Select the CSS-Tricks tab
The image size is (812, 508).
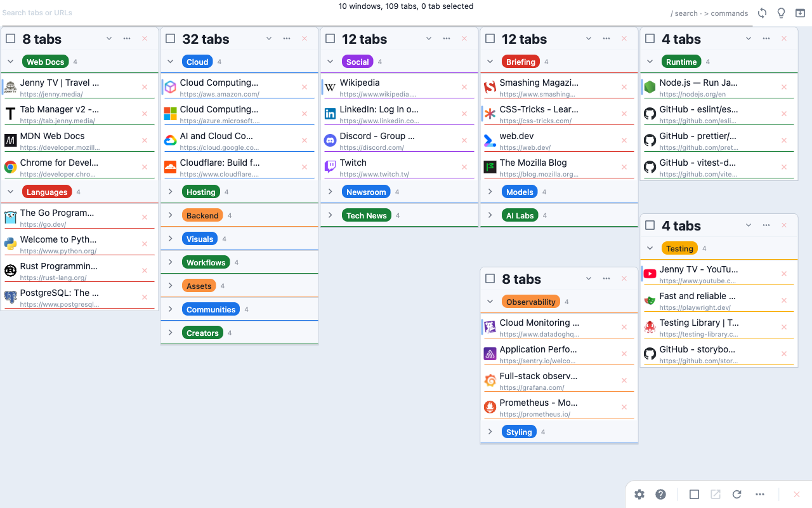click(558, 114)
